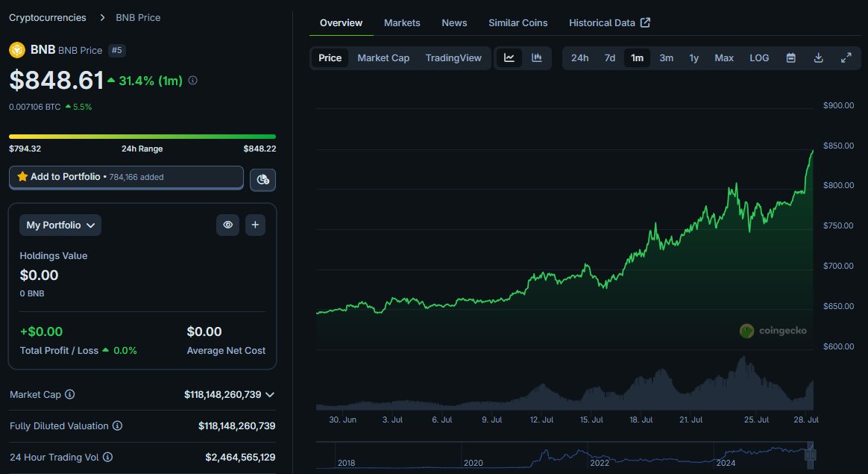Viewport: 868px width, 474px height.
Task: Toggle the LOG scale option
Action: pyautogui.click(x=759, y=57)
